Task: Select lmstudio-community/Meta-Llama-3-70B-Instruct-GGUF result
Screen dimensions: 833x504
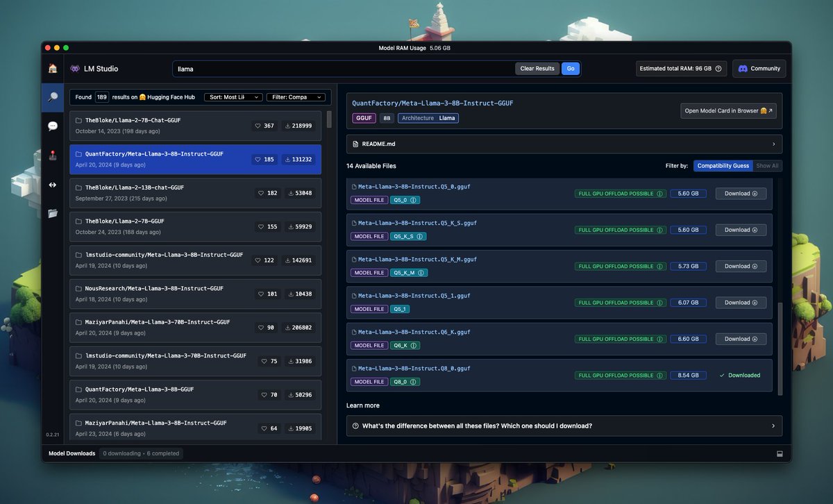Action: [x=195, y=361]
